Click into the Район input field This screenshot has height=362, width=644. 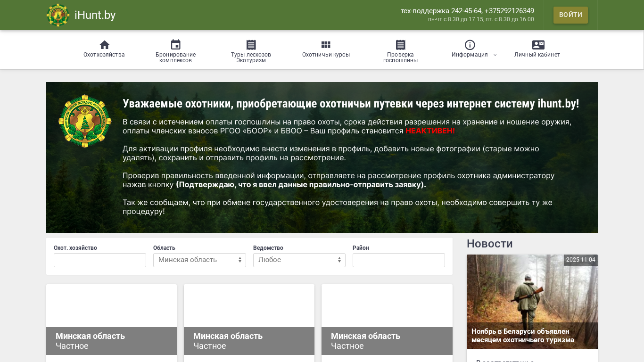[x=398, y=260]
